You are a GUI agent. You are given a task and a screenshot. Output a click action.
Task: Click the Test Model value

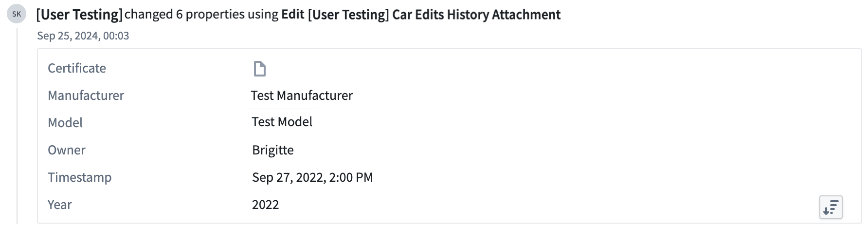coord(282,122)
